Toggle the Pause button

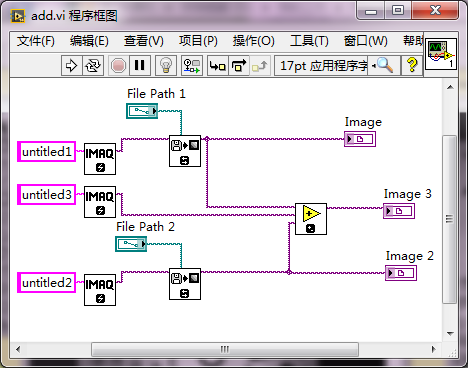pos(140,65)
